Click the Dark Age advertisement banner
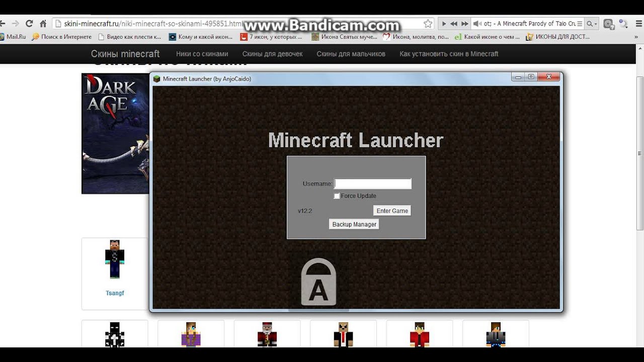Screen dimensions: 644x362 116,133
